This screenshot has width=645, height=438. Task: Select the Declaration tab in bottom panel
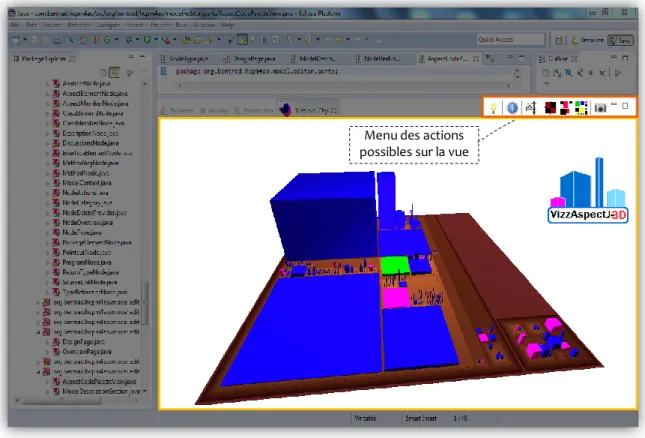[254, 110]
